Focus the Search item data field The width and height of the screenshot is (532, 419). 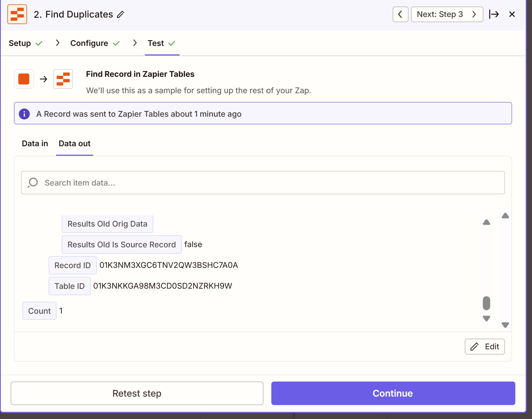263,183
